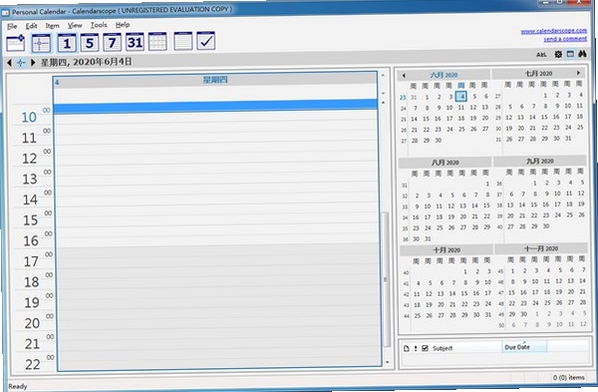Click the Ready status bar text
Screen dimensions: 598x392
18,386
